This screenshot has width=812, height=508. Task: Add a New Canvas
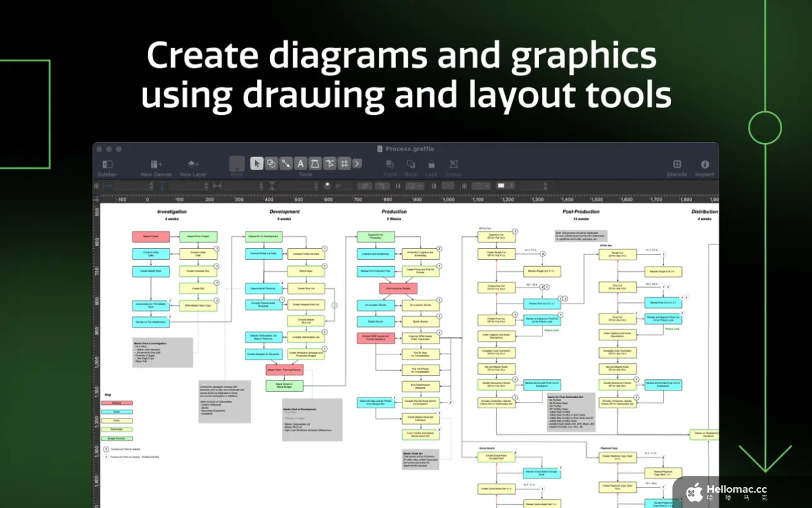tap(156, 164)
